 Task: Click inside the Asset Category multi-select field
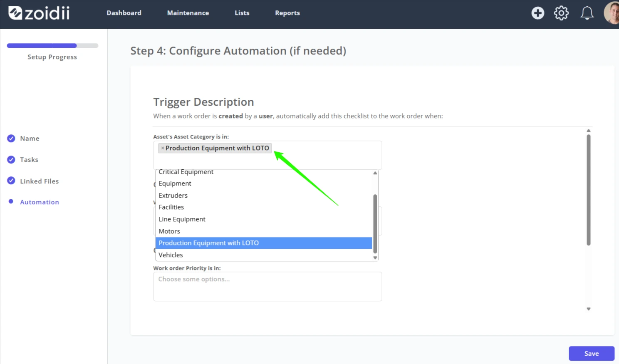267,155
